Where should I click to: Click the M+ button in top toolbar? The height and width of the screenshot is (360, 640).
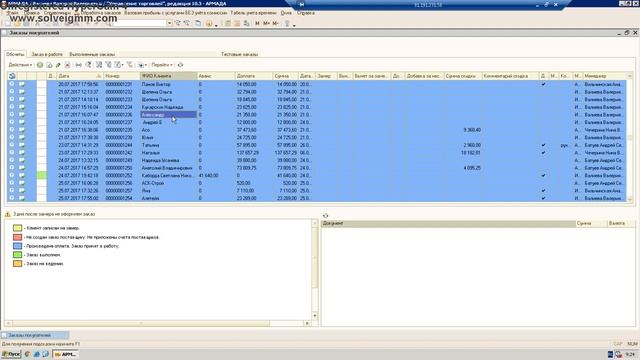click(266, 24)
